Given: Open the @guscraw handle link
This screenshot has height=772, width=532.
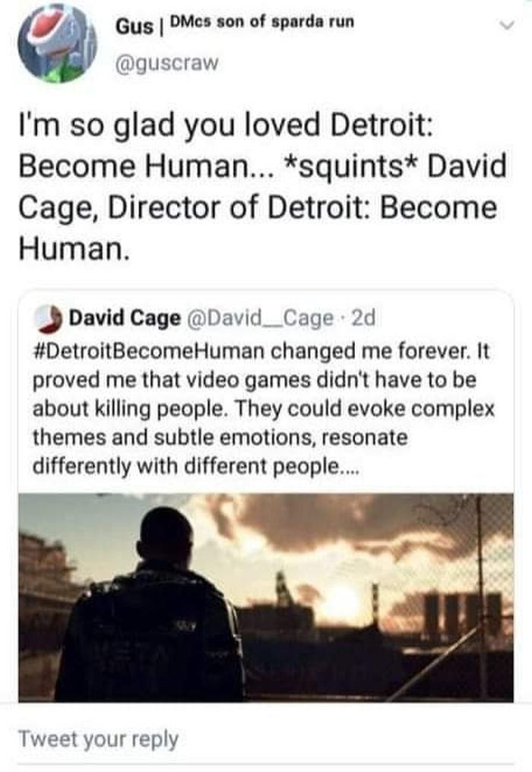Looking at the screenshot, I should pyautogui.click(x=166, y=63).
